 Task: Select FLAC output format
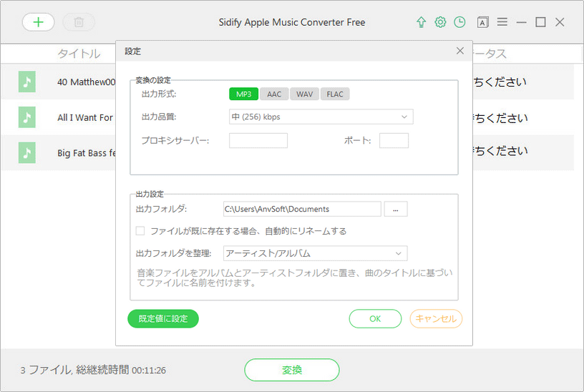click(x=335, y=94)
